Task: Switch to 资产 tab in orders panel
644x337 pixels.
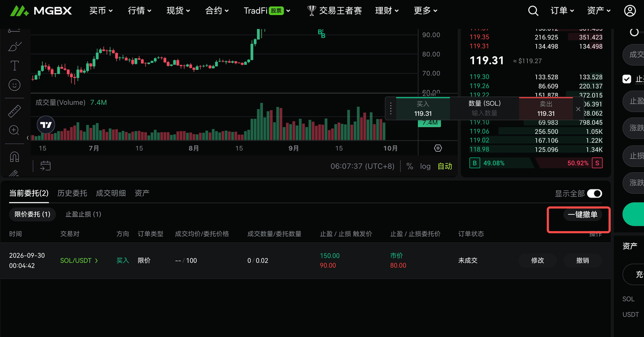Action: coord(142,193)
